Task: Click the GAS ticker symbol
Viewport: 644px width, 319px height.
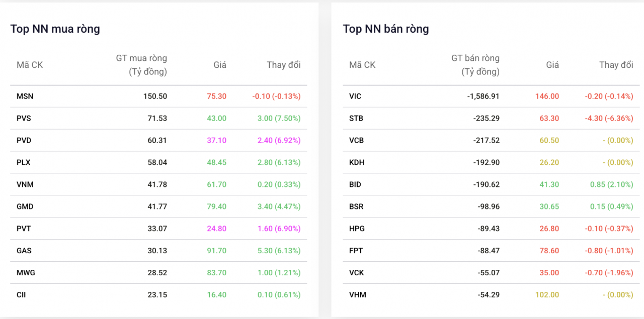Action: tap(24, 251)
